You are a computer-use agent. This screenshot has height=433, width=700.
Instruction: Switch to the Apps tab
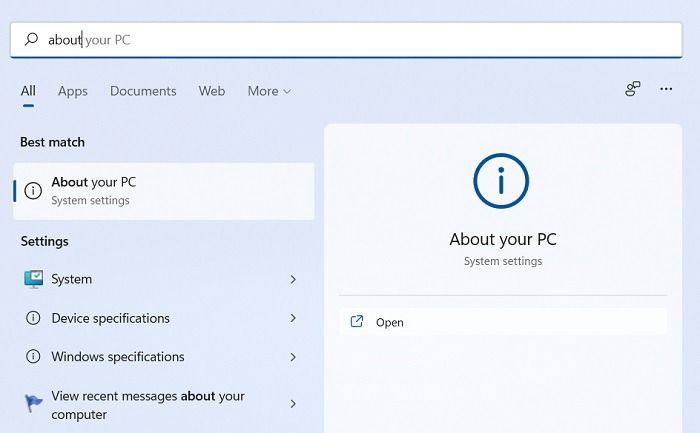[73, 91]
